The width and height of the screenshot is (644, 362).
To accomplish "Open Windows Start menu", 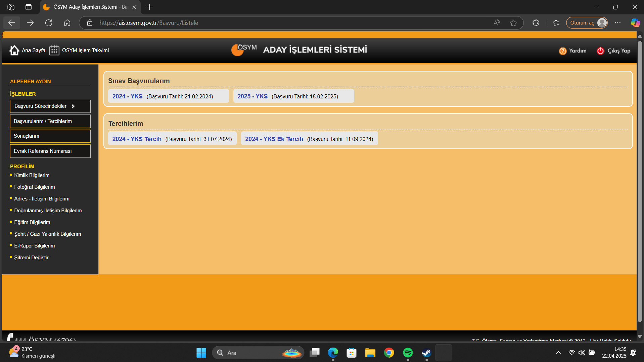I will 201,353.
